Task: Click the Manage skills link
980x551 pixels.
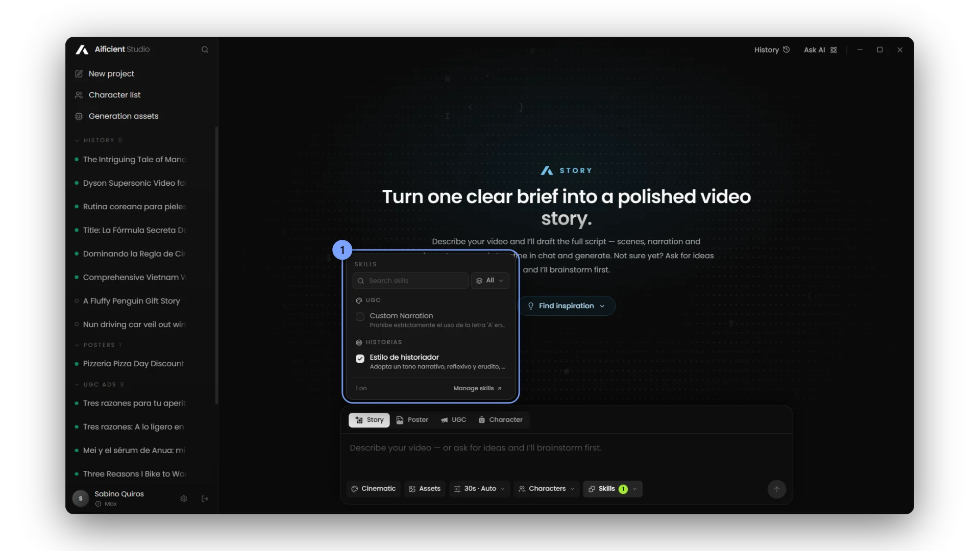Action: point(477,388)
